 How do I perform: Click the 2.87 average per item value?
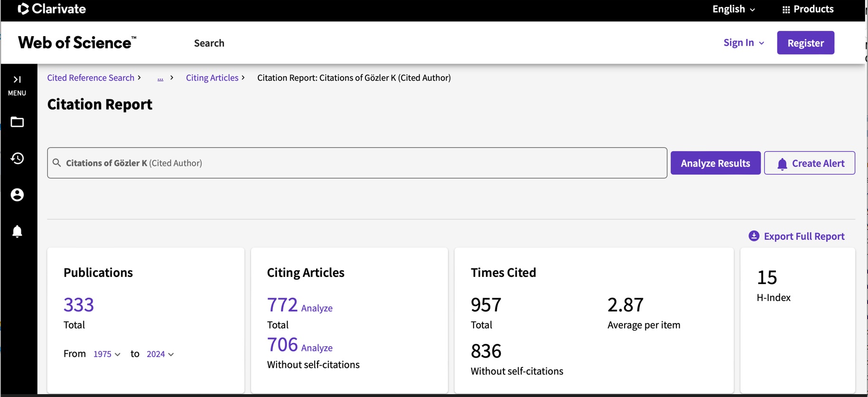625,304
